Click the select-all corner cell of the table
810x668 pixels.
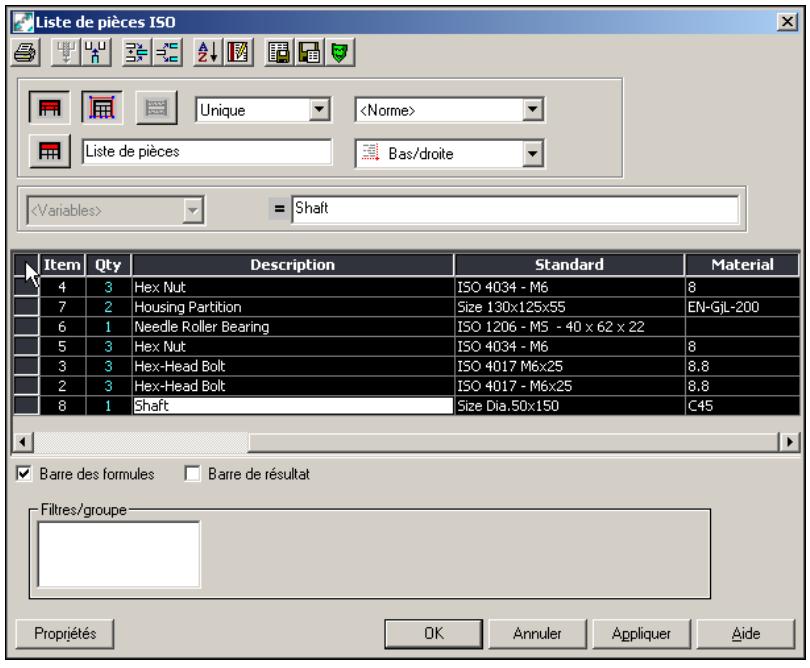click(x=26, y=265)
